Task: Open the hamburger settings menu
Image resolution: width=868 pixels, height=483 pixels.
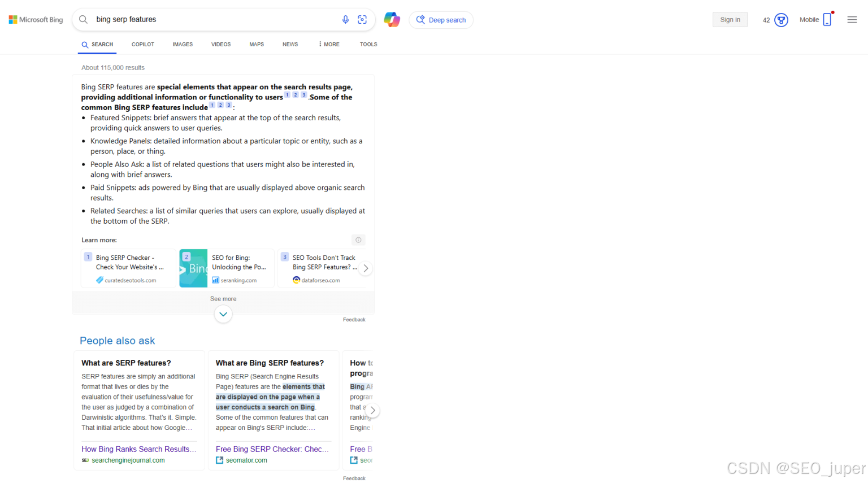Action: point(852,20)
